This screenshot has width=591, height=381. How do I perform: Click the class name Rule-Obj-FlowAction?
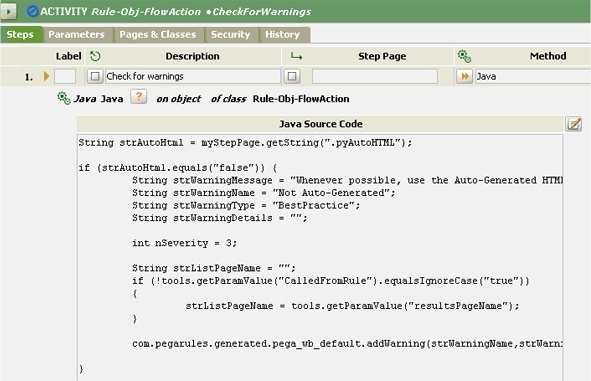click(301, 99)
